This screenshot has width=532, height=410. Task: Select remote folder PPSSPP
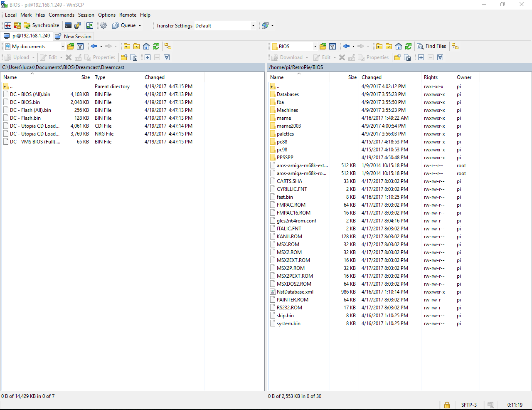(x=285, y=158)
